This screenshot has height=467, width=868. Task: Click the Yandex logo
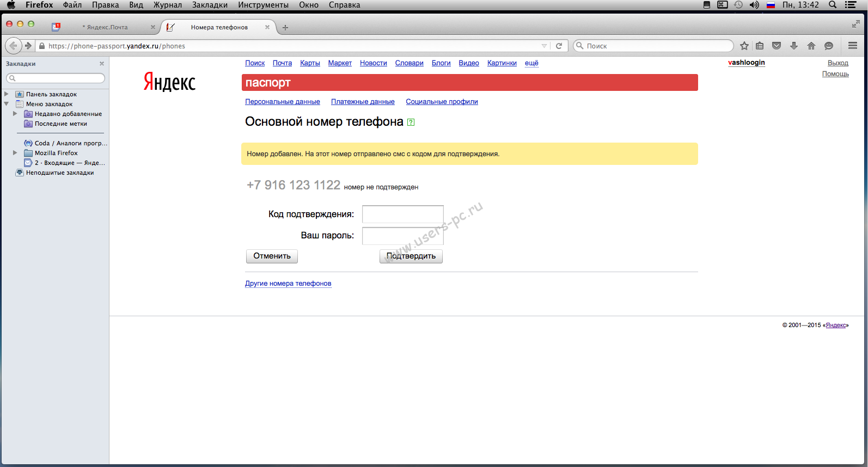pos(169,82)
